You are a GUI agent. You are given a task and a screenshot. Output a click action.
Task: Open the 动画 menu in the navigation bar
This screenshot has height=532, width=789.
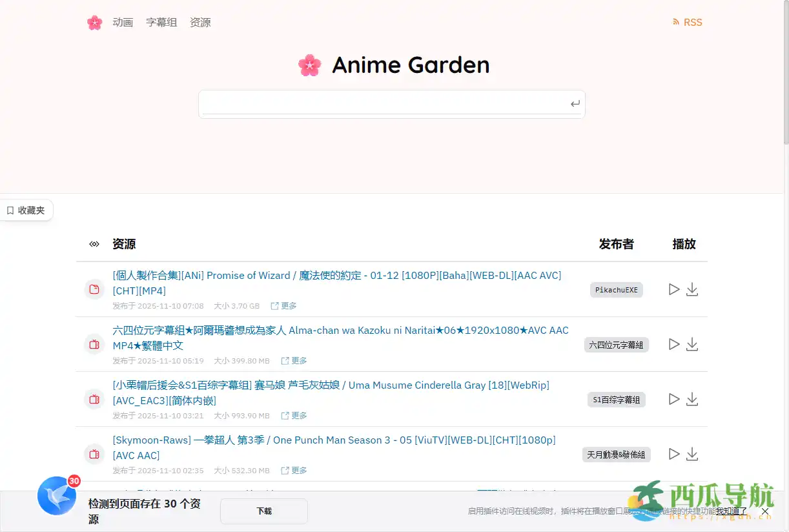123,22
